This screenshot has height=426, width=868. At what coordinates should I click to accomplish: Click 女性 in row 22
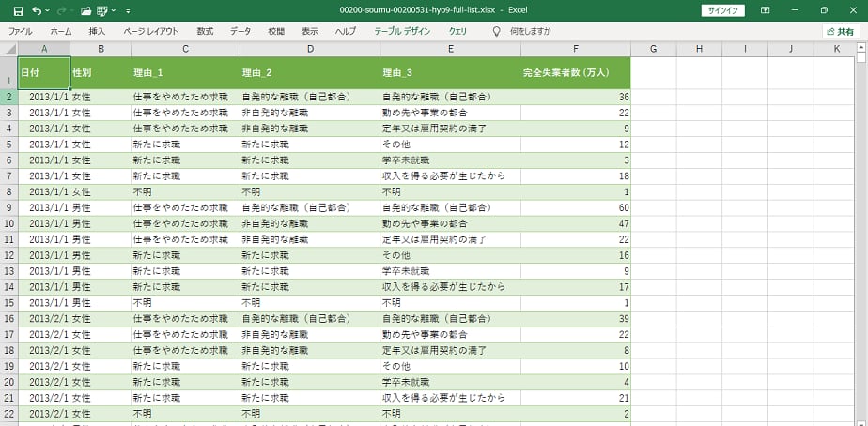[82, 414]
